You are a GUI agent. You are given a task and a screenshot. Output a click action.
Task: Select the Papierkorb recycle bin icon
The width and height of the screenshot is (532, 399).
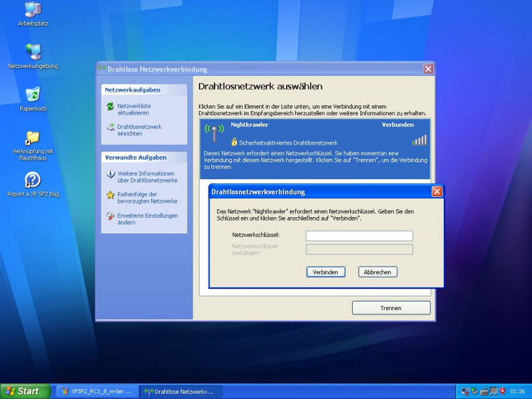[33, 99]
